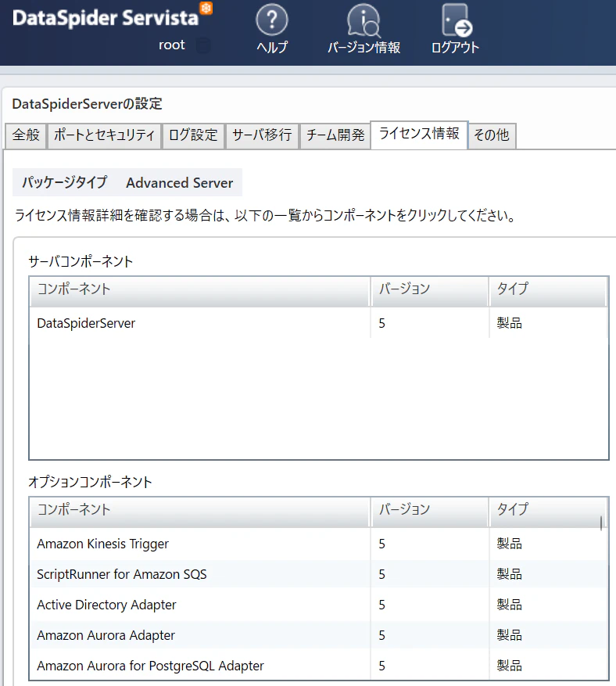Click the パッケージタイプ label

(x=65, y=182)
